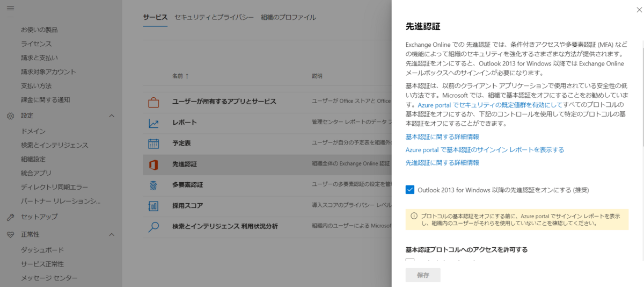Select 先進認証 row name in list

[x=185, y=164]
